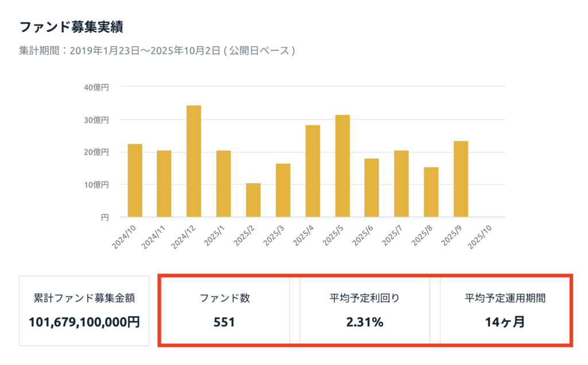Click the 2025/4 bar
This screenshot has width=588, height=365.
point(313,171)
